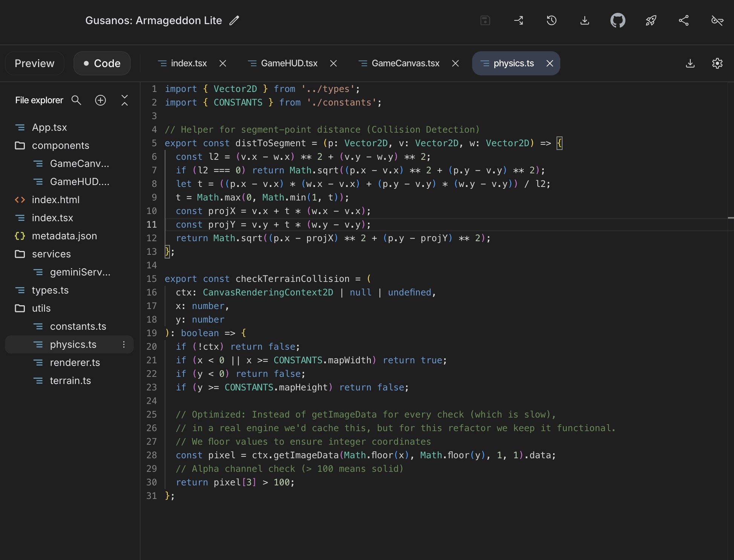Viewport: 734px width, 560px height.
Task: Collapse the components folder
Action: tap(60, 145)
